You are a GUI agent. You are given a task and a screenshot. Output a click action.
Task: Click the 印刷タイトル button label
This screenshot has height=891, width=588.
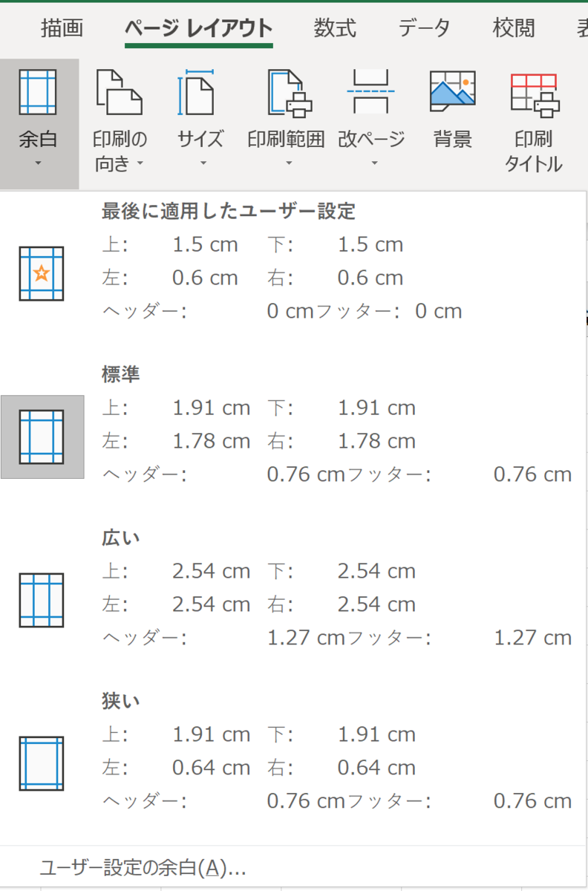click(x=534, y=151)
